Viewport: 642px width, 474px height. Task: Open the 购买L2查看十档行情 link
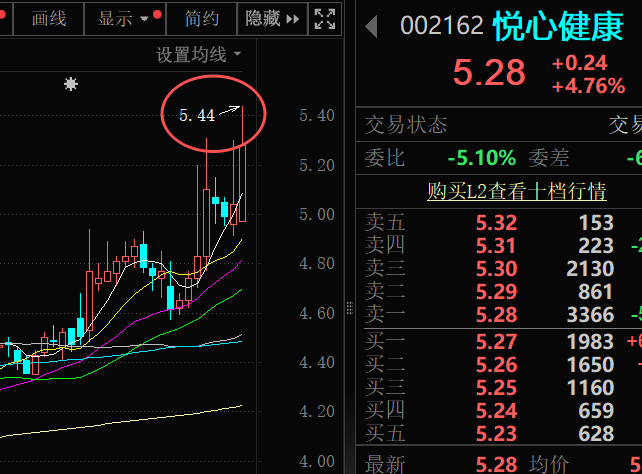tap(517, 191)
